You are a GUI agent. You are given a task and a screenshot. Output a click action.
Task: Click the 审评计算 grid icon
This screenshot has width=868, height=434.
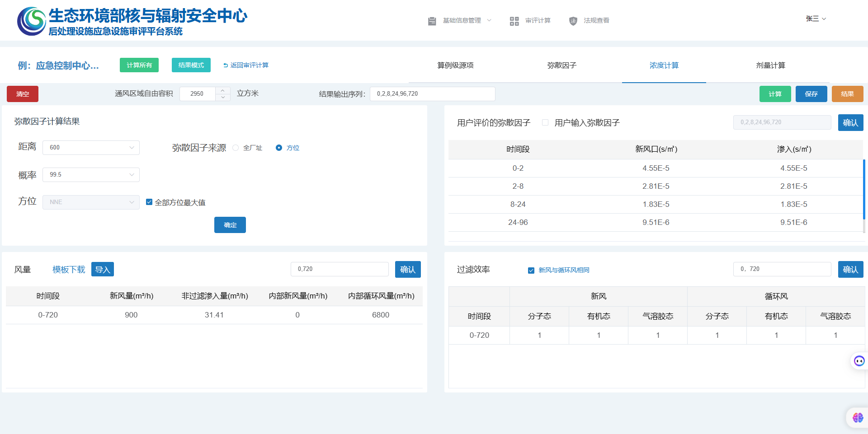pos(514,21)
